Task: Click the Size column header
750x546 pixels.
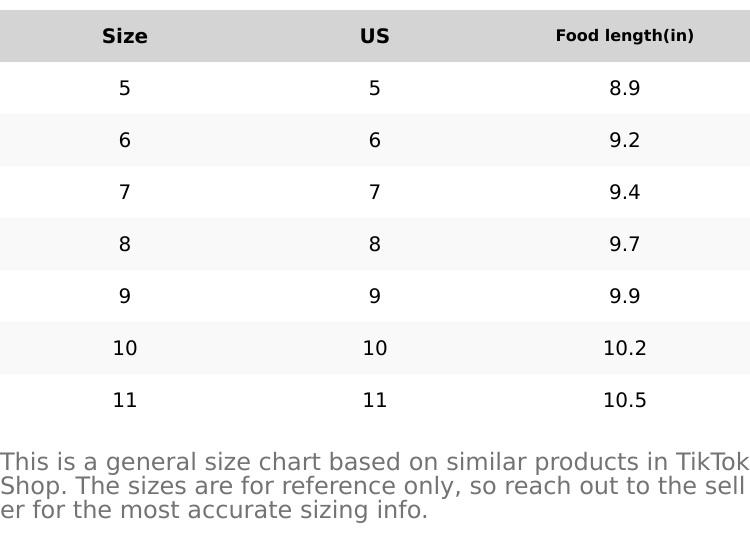Action: 125,36
